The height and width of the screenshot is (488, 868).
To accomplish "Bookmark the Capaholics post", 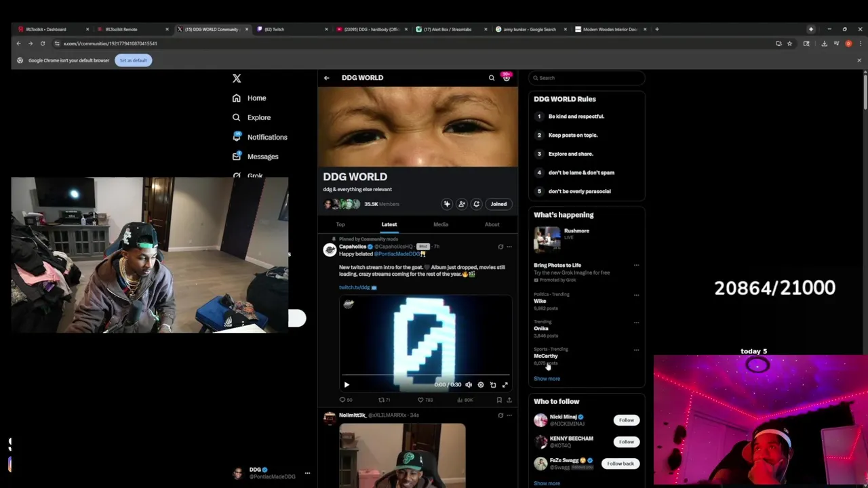I will 499,400.
